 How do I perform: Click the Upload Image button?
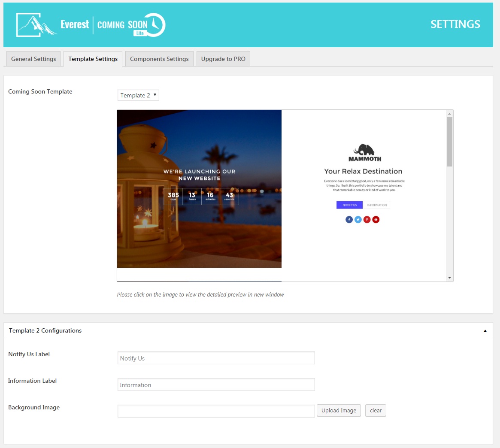pyautogui.click(x=339, y=410)
